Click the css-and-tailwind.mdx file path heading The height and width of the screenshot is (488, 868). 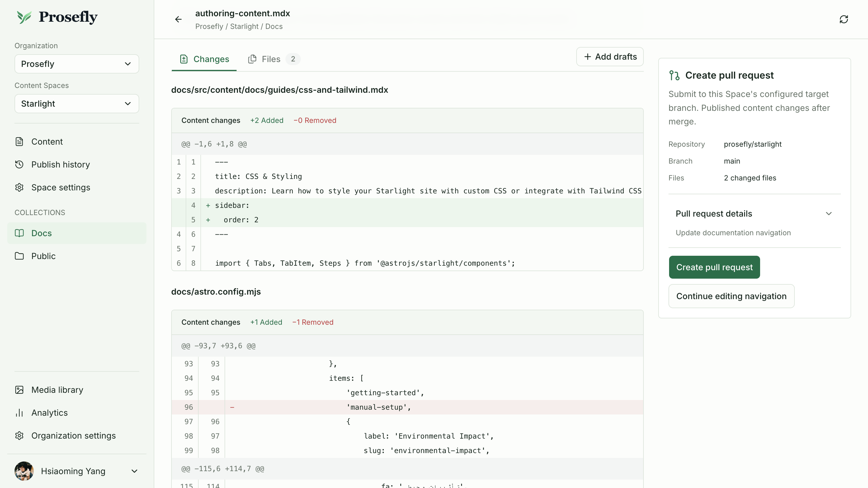279,90
